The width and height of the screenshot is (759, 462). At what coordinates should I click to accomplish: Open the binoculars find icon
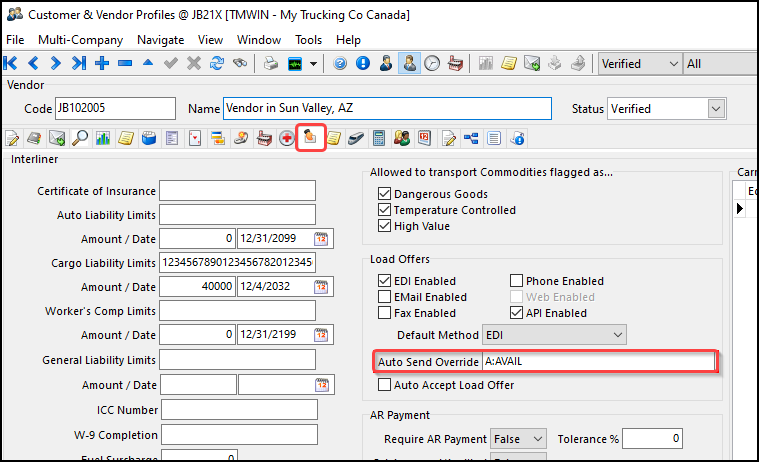tap(239, 63)
